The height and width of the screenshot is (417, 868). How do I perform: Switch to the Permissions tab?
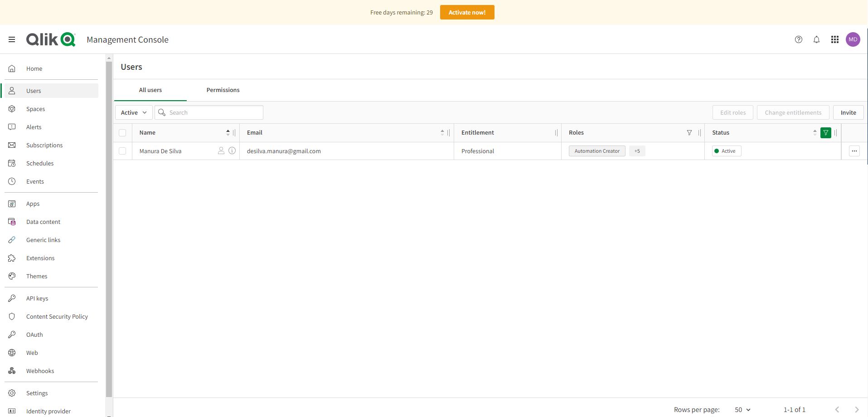pyautogui.click(x=223, y=90)
